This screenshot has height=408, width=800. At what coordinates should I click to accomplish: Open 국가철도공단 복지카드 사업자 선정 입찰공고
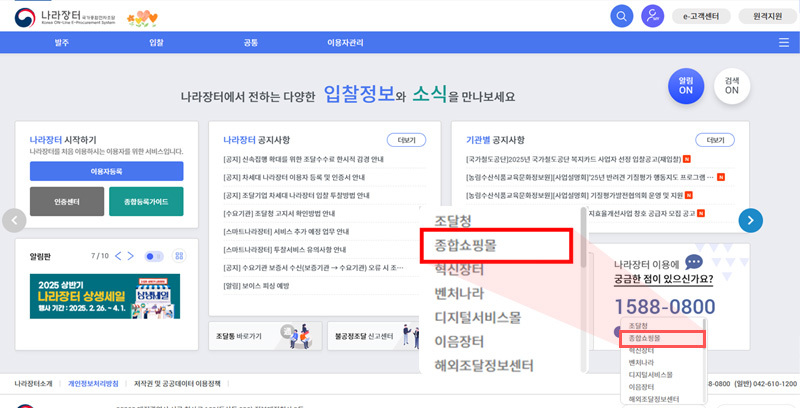coord(575,160)
